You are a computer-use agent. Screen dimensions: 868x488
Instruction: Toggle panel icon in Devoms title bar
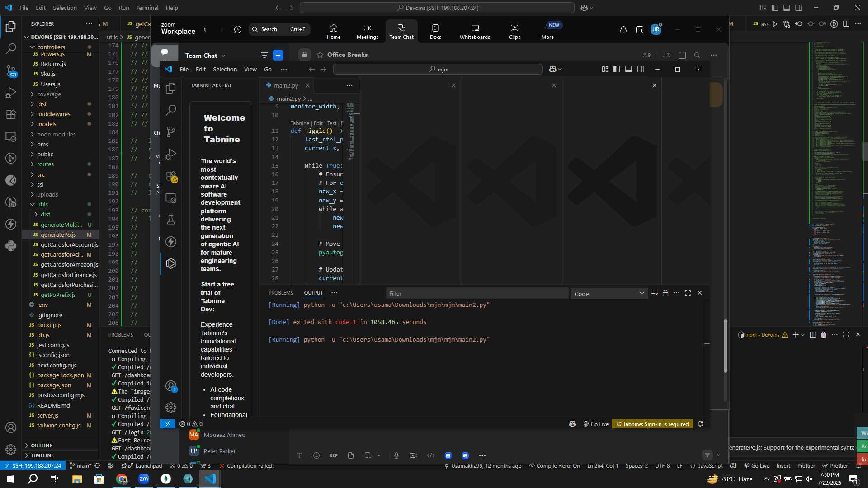(787, 8)
